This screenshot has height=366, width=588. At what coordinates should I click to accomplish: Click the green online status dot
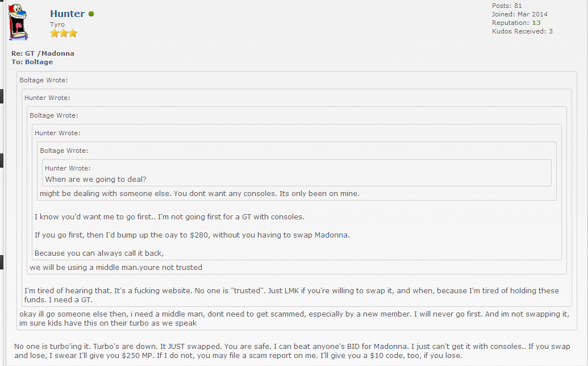pyautogui.click(x=91, y=14)
